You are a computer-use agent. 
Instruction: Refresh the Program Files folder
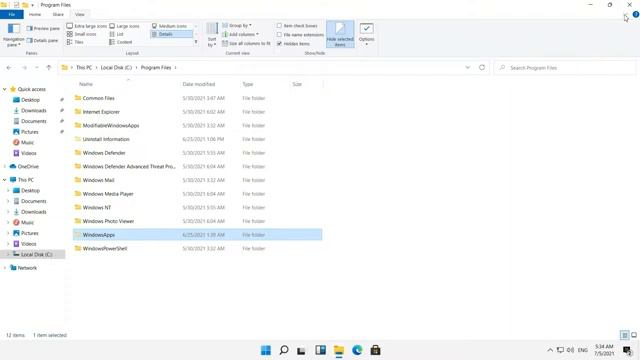click(x=482, y=68)
